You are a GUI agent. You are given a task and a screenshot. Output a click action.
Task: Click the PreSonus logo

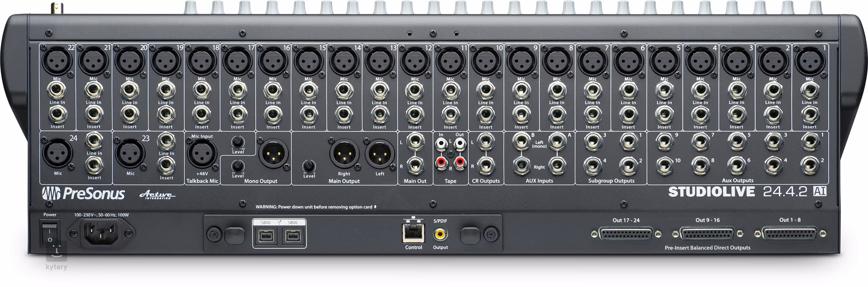tap(83, 194)
